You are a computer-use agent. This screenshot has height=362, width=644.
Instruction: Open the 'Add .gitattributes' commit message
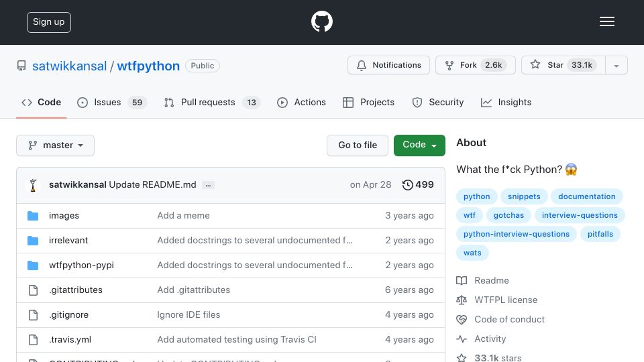193,290
